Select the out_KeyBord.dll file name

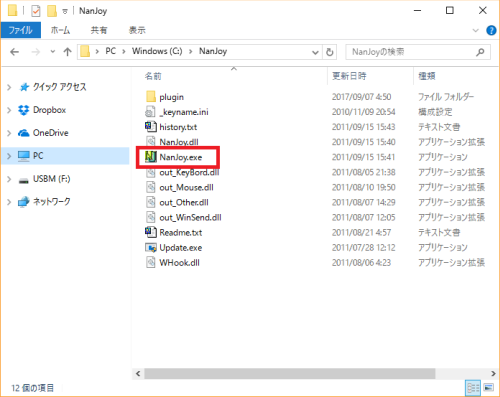pyautogui.click(x=189, y=172)
